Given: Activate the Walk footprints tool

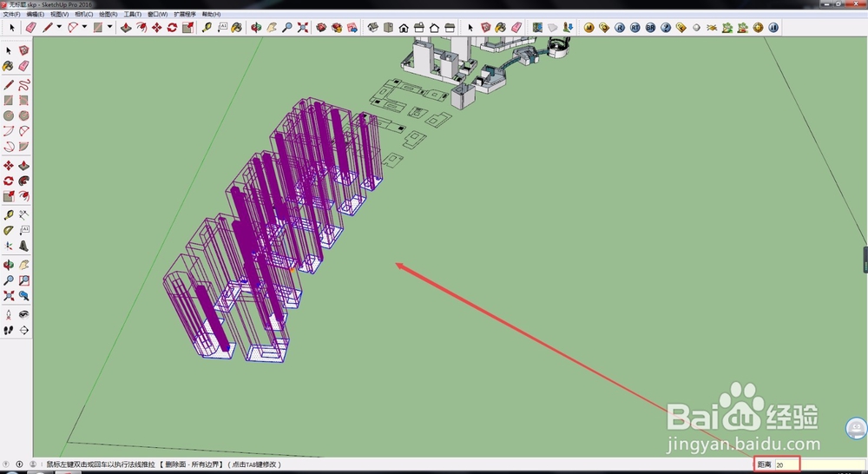Looking at the screenshot, I should point(9,331).
